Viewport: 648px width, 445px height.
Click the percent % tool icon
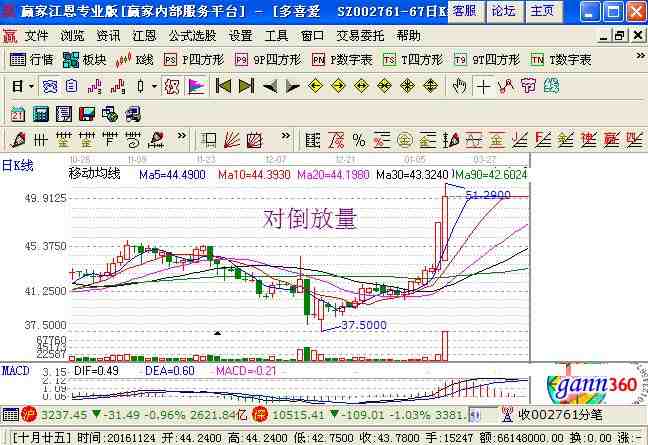coord(359,140)
